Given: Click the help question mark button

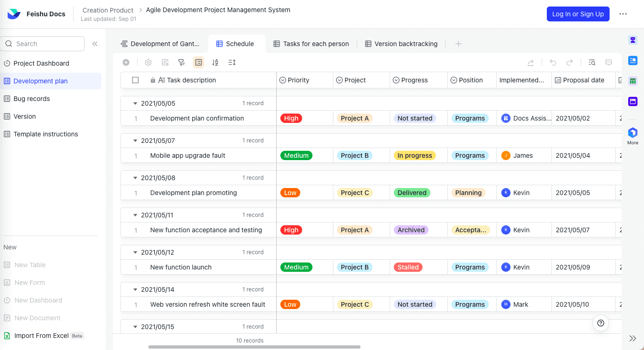Looking at the screenshot, I should (601, 323).
